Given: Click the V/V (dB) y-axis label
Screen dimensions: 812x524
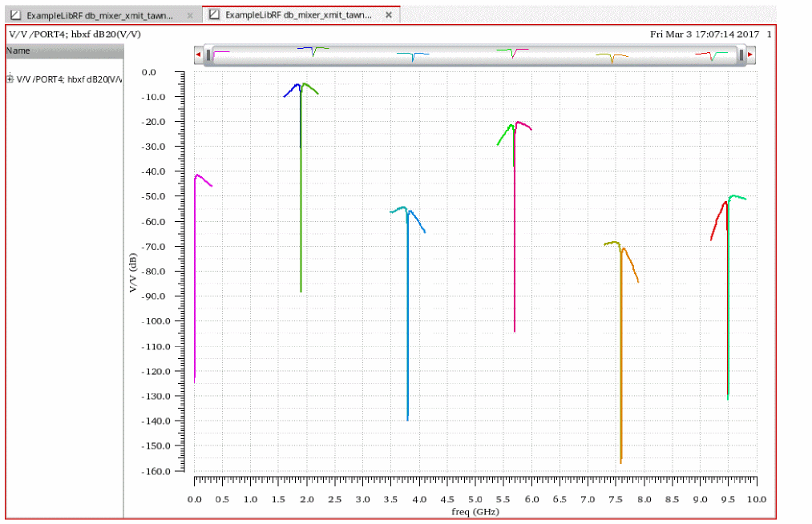Looking at the screenshot, I should pos(133,272).
